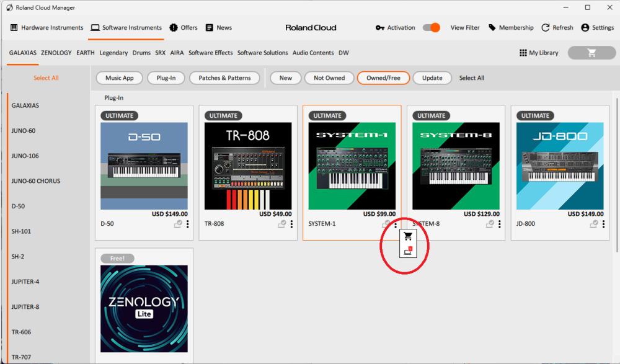
Task: Open the D-50 product thumbnail
Action: (144, 166)
